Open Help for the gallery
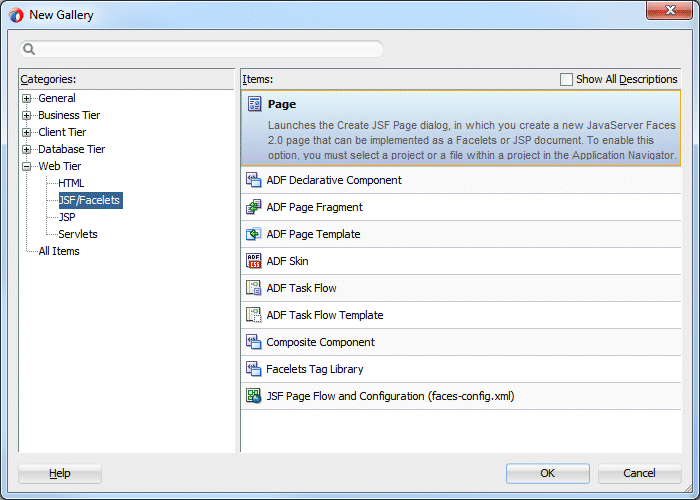Screen dimensions: 700x500 (60, 473)
